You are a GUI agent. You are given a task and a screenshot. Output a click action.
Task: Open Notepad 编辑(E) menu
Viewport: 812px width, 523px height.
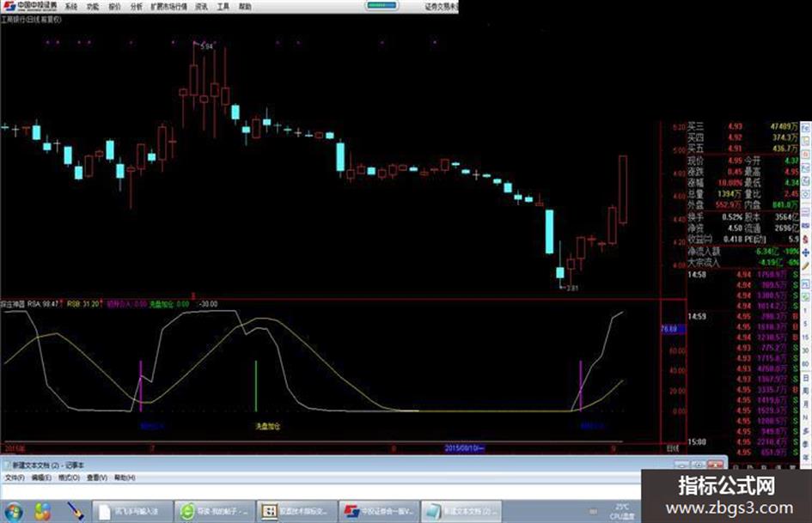41,477
